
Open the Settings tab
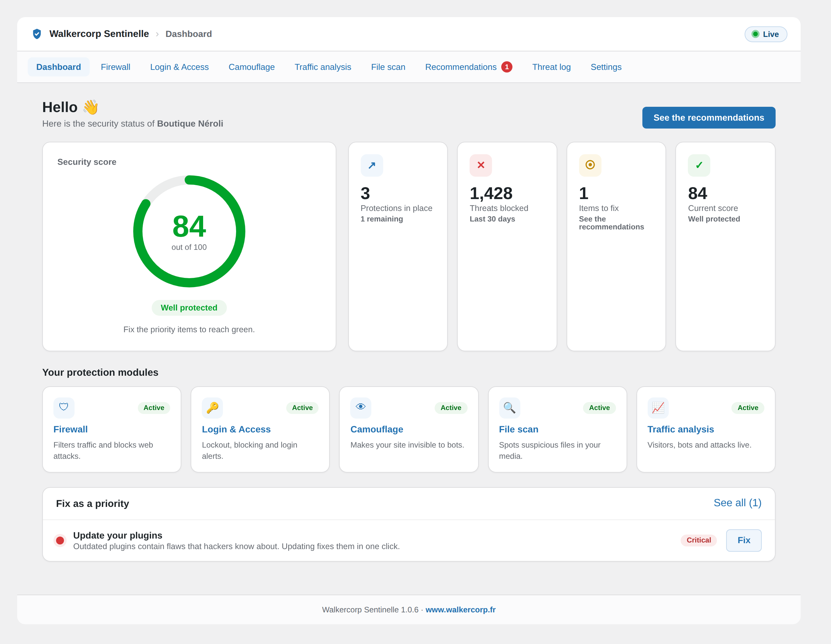click(x=606, y=67)
